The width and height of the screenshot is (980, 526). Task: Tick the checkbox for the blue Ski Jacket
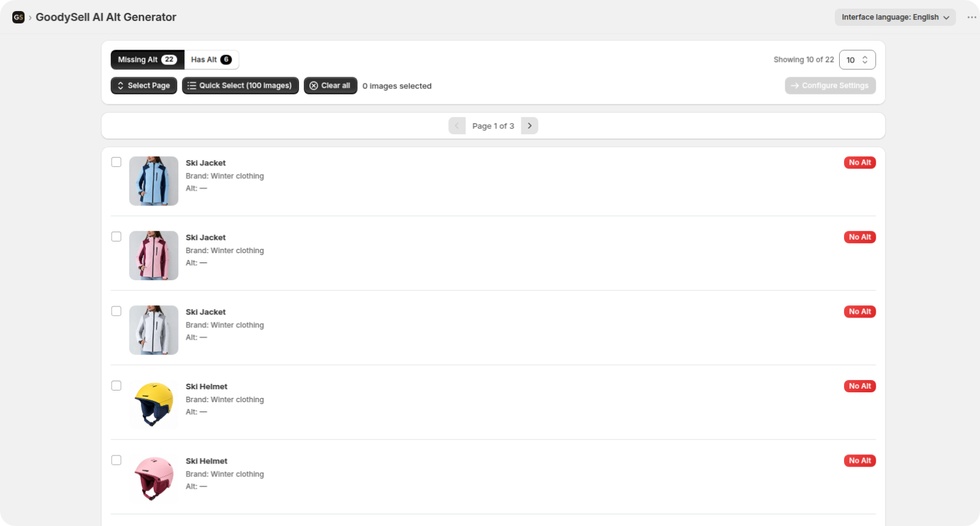point(116,162)
